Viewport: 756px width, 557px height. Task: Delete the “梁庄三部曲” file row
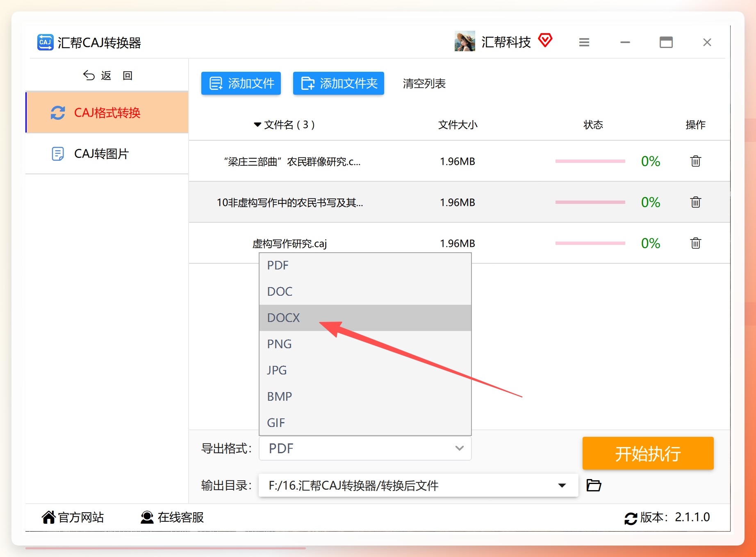[x=695, y=161]
